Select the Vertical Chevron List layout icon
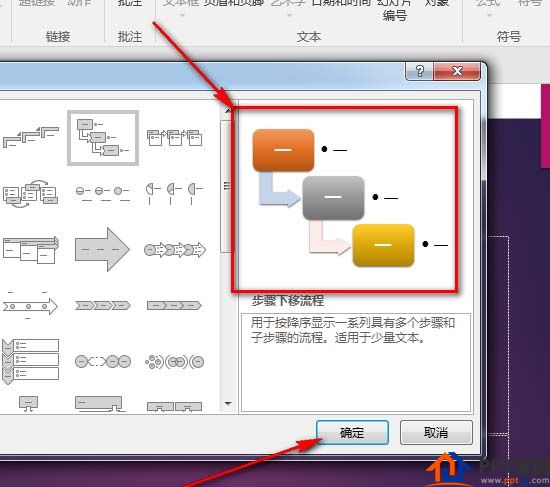 30,361
